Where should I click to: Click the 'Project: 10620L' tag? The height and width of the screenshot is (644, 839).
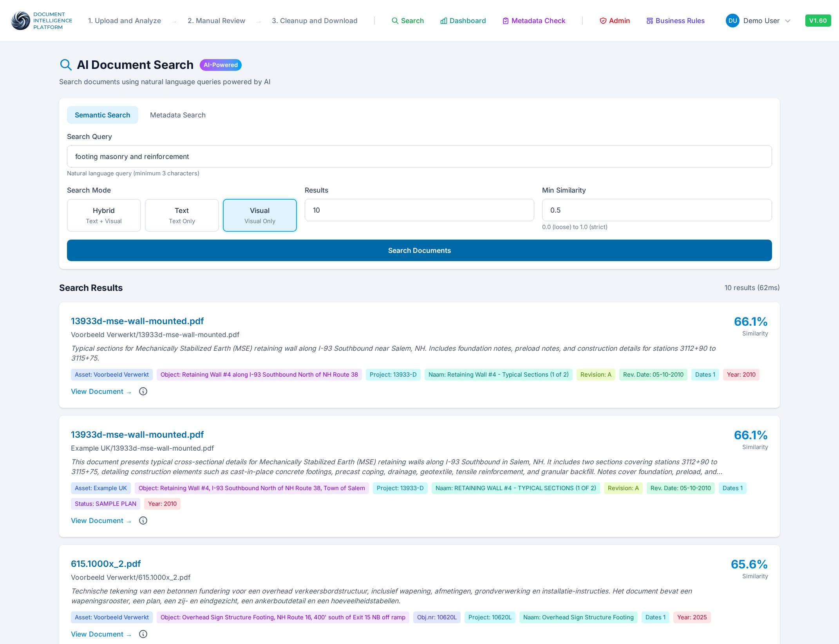click(490, 617)
